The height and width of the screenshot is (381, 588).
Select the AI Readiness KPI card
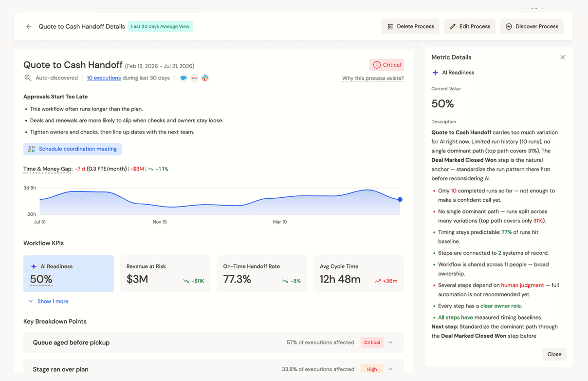(x=69, y=274)
